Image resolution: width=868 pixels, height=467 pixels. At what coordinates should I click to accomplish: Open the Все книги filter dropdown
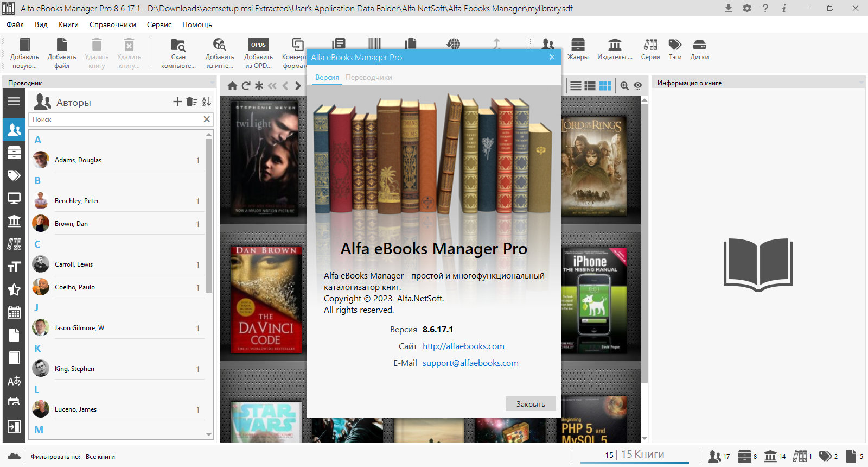click(x=100, y=457)
